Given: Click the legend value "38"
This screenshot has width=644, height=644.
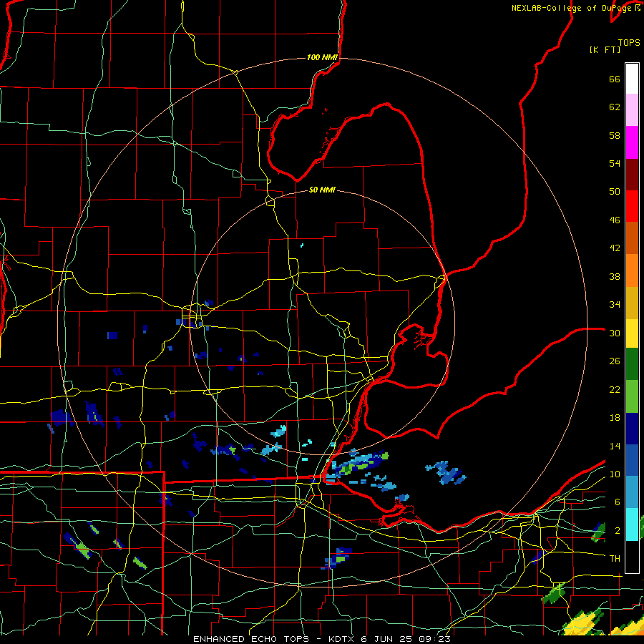Looking at the screenshot, I should click(x=615, y=277).
